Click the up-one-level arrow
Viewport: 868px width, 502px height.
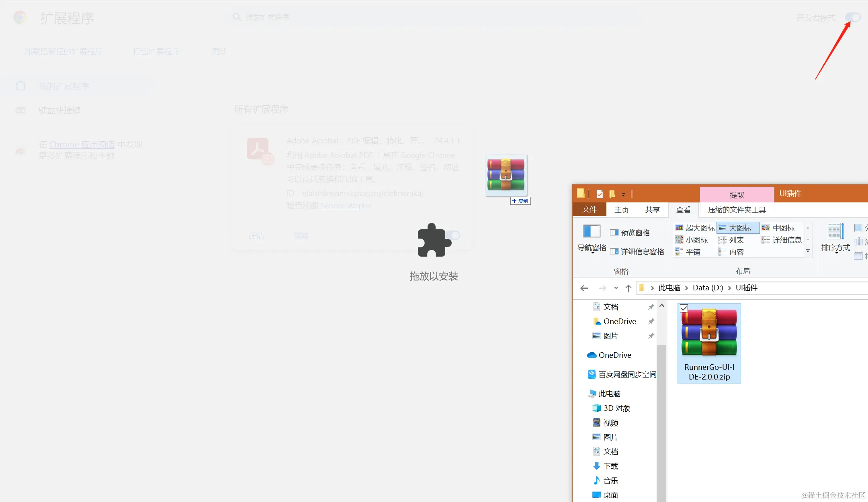pos(628,288)
